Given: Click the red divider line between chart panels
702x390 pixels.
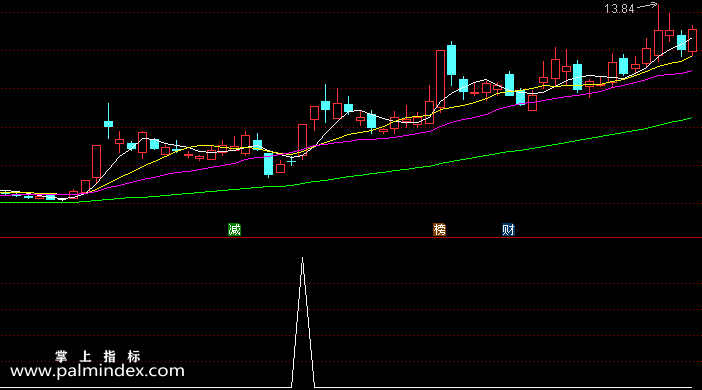Looking at the screenshot, I should (x=351, y=238).
